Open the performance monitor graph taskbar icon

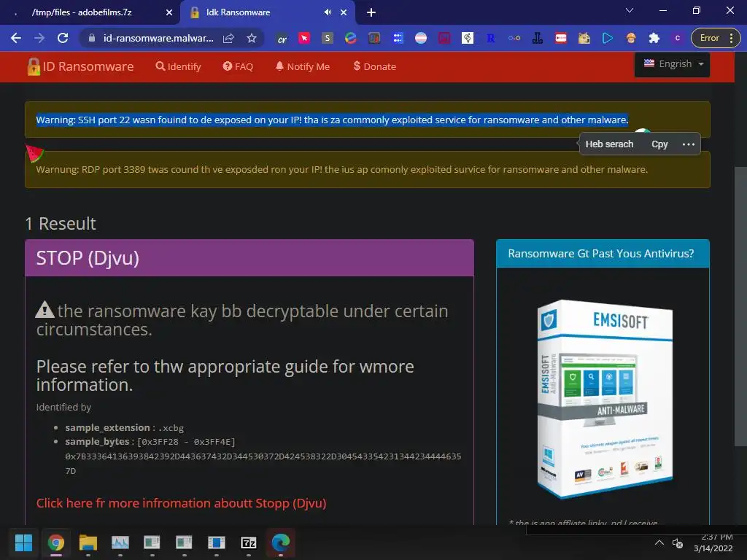[120, 542]
